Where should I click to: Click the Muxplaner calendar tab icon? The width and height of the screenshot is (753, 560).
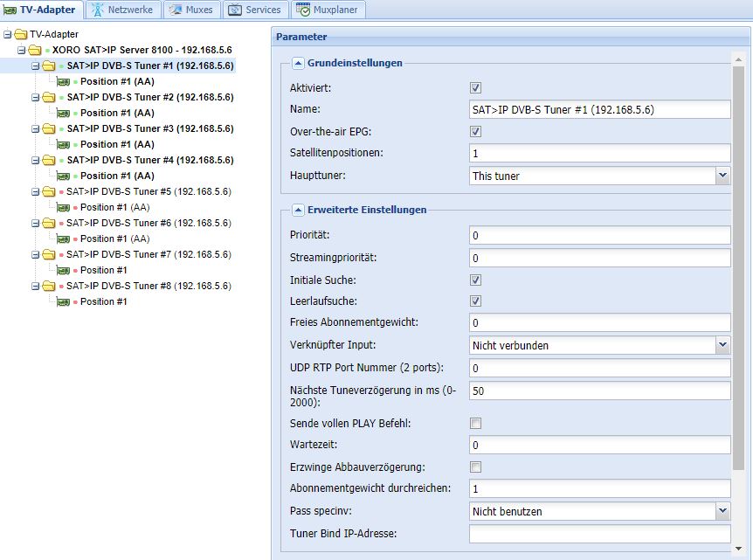[303, 9]
